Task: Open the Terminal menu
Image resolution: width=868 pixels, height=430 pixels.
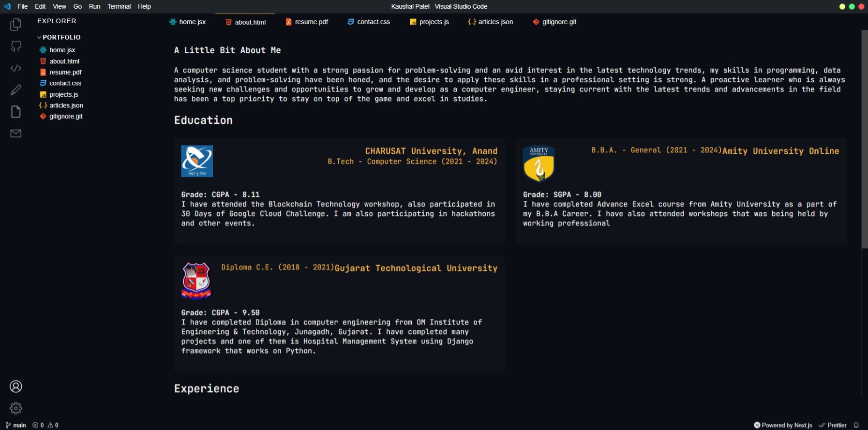Action: [x=119, y=6]
